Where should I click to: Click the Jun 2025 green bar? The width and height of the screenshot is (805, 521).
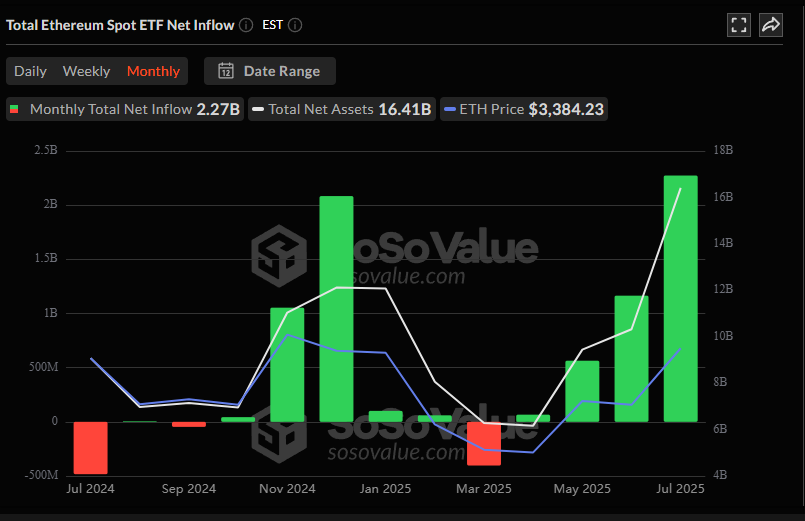(x=631, y=359)
